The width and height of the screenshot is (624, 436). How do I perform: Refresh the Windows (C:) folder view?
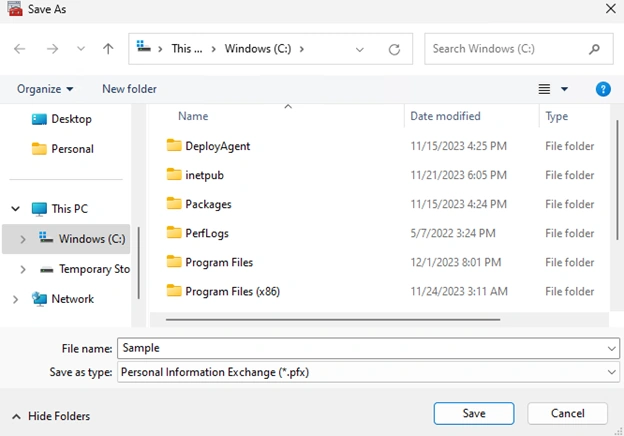pos(394,50)
